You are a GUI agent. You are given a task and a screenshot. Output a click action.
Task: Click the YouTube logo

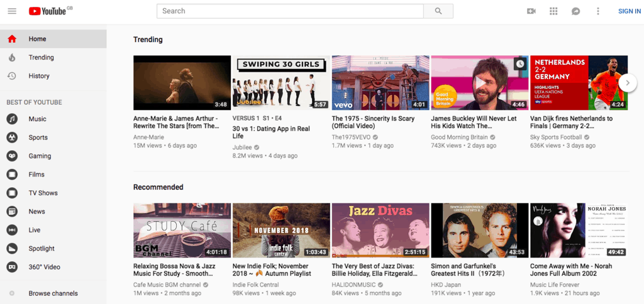coord(48,11)
